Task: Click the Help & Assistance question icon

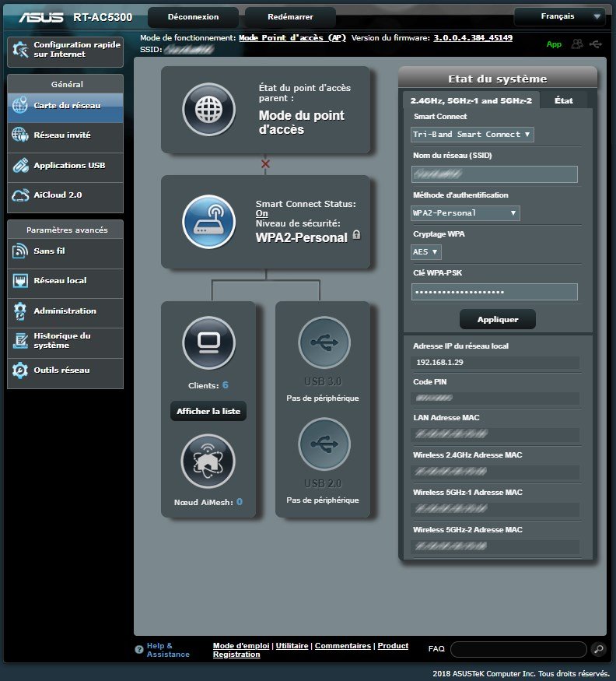Action: point(139,650)
